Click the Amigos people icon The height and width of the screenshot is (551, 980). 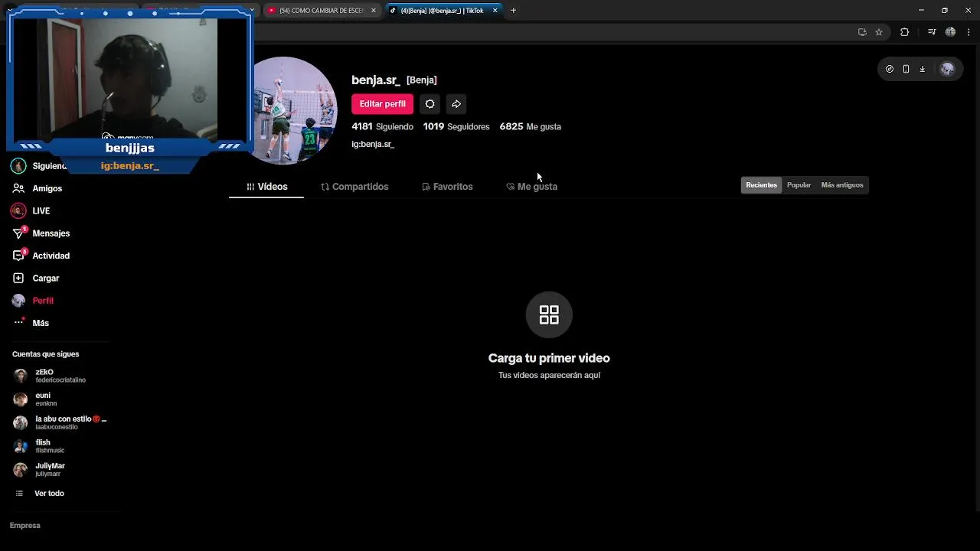coord(18,188)
